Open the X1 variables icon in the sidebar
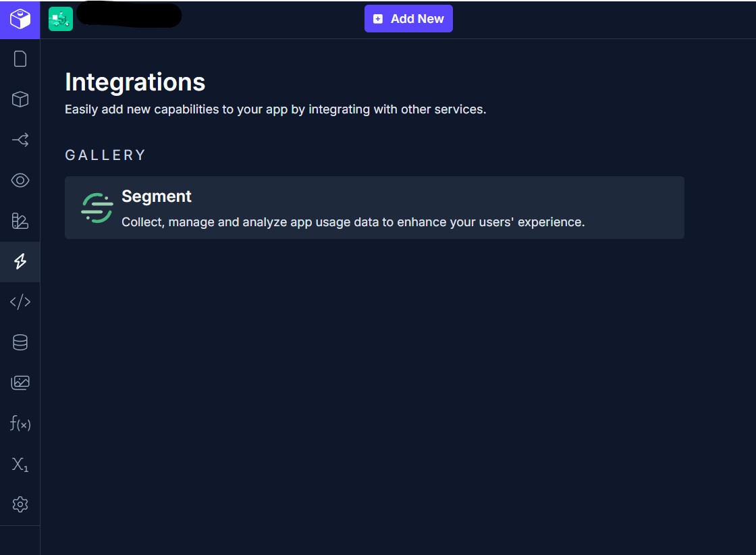756x555 pixels. tap(20, 464)
